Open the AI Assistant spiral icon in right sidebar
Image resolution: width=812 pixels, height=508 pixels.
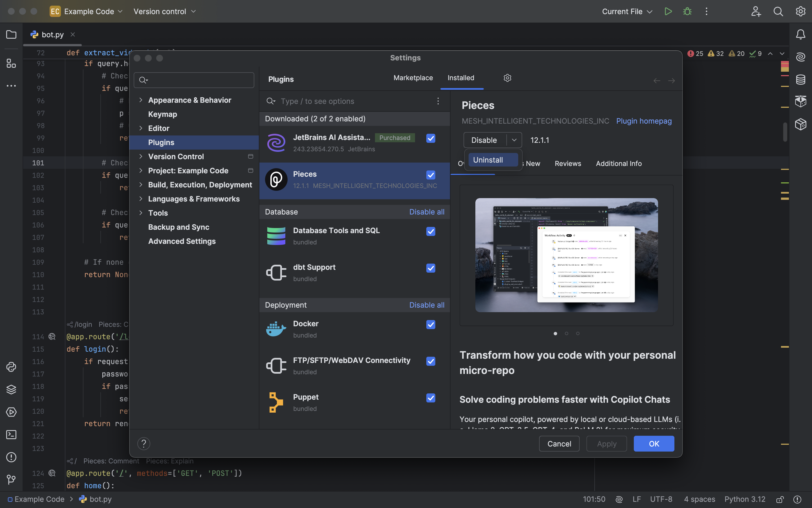801,57
